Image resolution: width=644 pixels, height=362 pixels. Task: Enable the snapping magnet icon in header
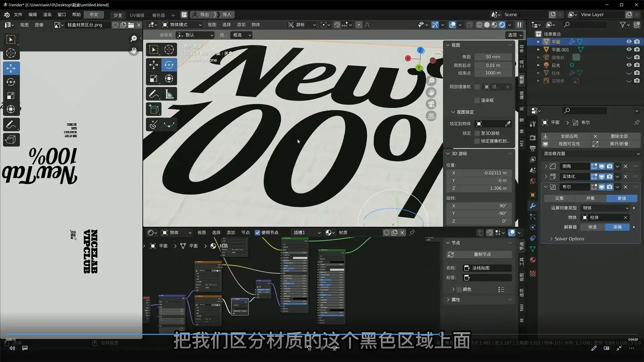pyautogui.click(x=337, y=25)
